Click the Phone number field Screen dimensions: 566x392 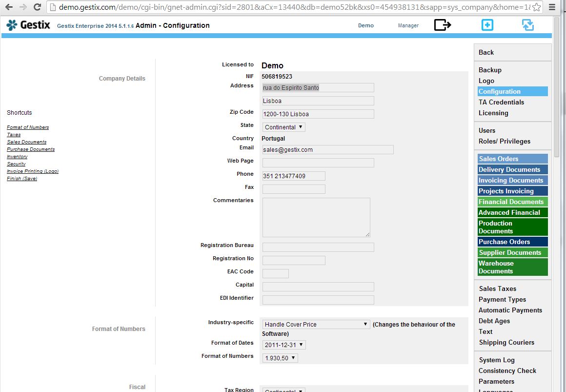pos(294,176)
